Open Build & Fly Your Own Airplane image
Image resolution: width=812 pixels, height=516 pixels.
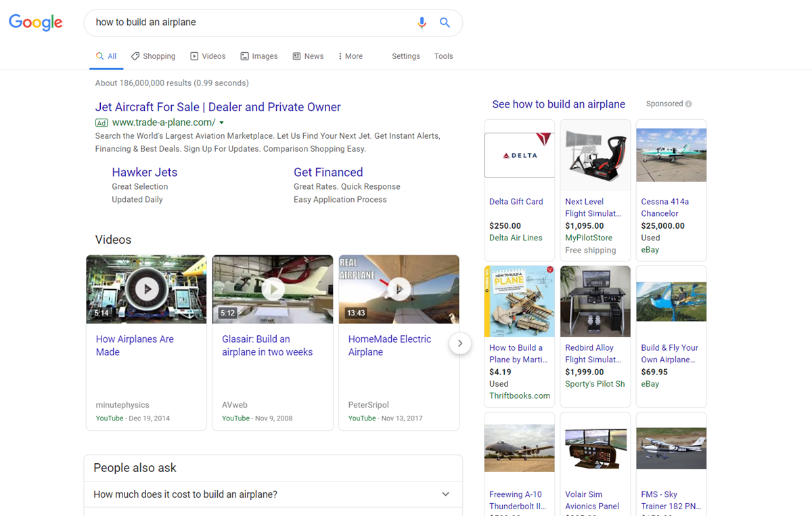[x=671, y=301]
